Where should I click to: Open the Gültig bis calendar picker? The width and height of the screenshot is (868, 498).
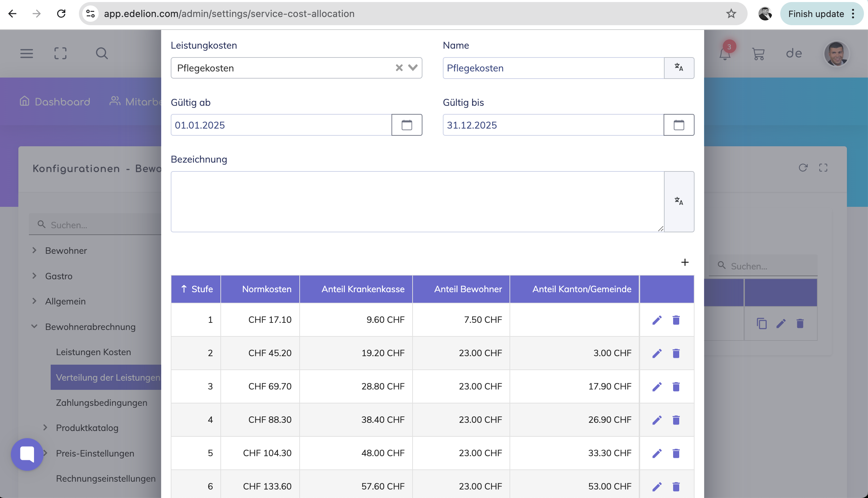click(x=679, y=125)
